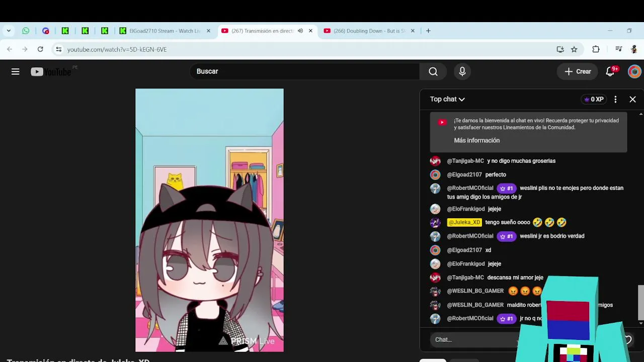Click the 'descansa mi amor jeje' message
The image size is (644, 362).
(515, 278)
